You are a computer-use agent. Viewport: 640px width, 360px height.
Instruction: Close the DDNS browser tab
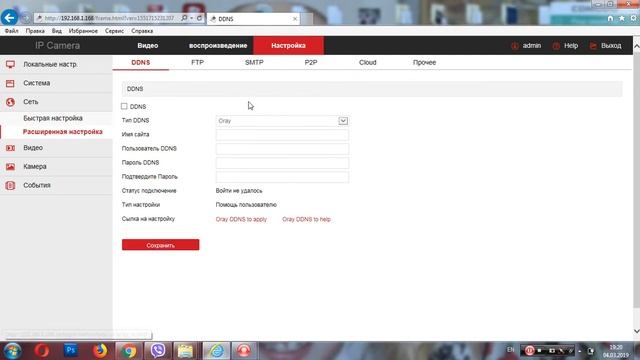pyautogui.click(x=295, y=19)
